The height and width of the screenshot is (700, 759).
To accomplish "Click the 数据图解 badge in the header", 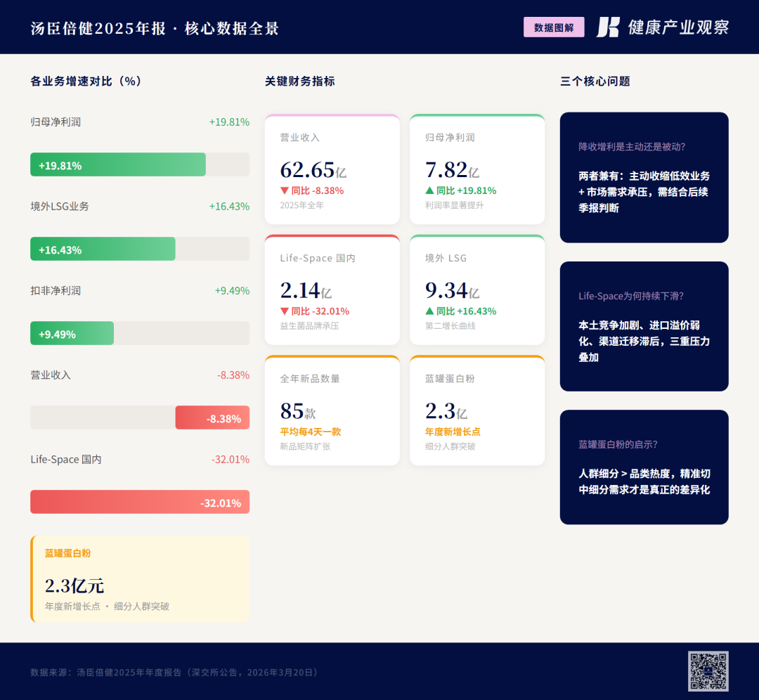I will [x=554, y=27].
